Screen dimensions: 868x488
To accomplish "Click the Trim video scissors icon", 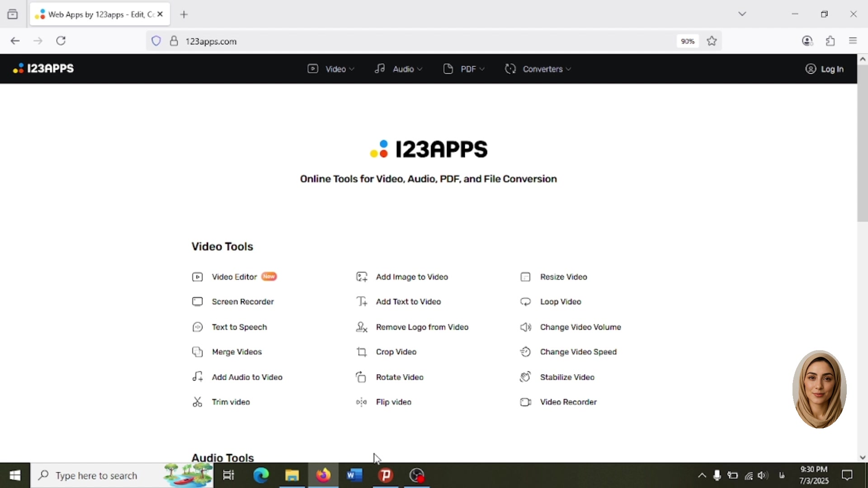I will pyautogui.click(x=197, y=402).
